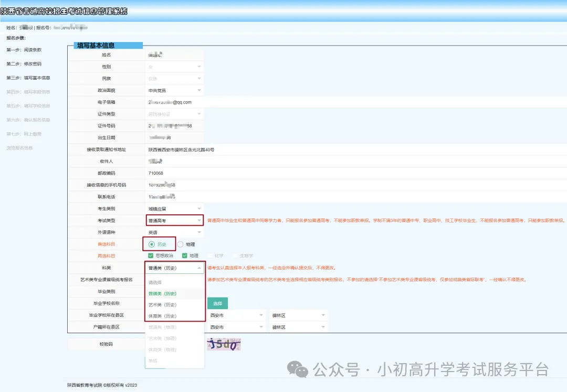
Task: Open the 考生类别 dropdown showing 城镇应届
Action: [x=174, y=208]
